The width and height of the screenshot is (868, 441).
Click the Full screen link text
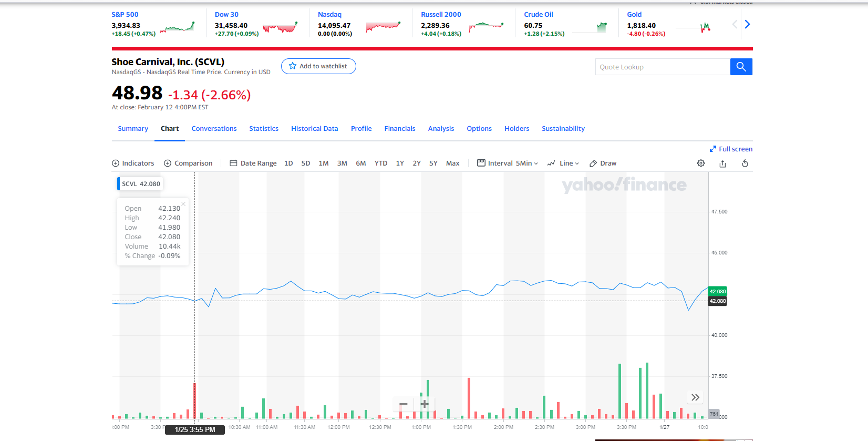[x=736, y=149]
